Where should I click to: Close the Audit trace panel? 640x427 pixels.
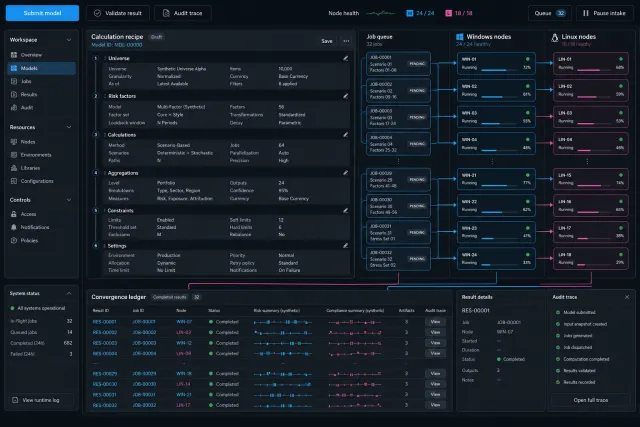point(627,297)
